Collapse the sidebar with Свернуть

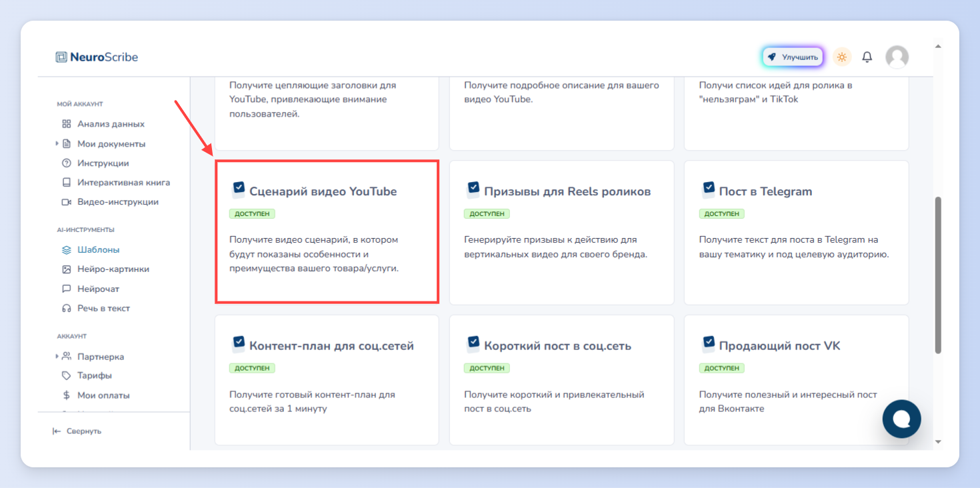pos(77,431)
